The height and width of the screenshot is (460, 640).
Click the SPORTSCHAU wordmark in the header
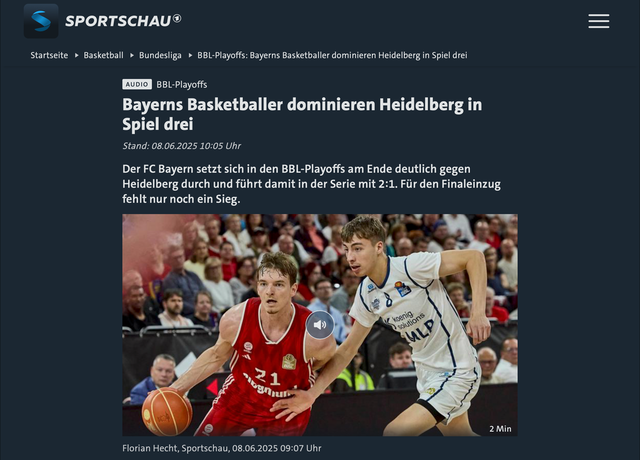click(x=118, y=21)
